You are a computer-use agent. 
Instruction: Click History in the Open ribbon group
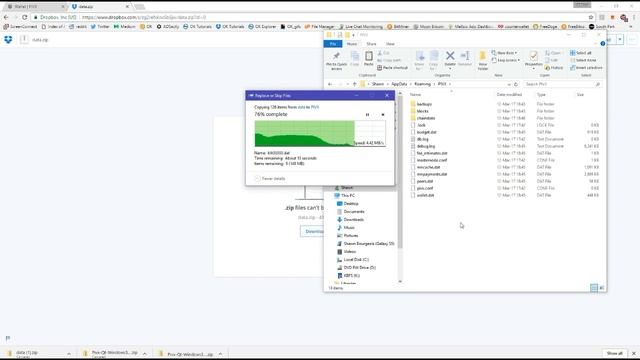[x=554, y=68]
